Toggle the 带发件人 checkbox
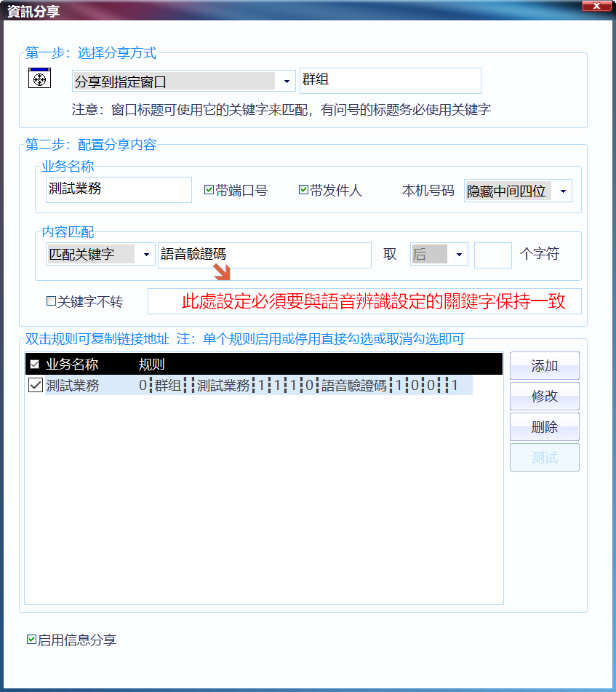Image resolution: width=616 pixels, height=692 pixels. (x=303, y=191)
